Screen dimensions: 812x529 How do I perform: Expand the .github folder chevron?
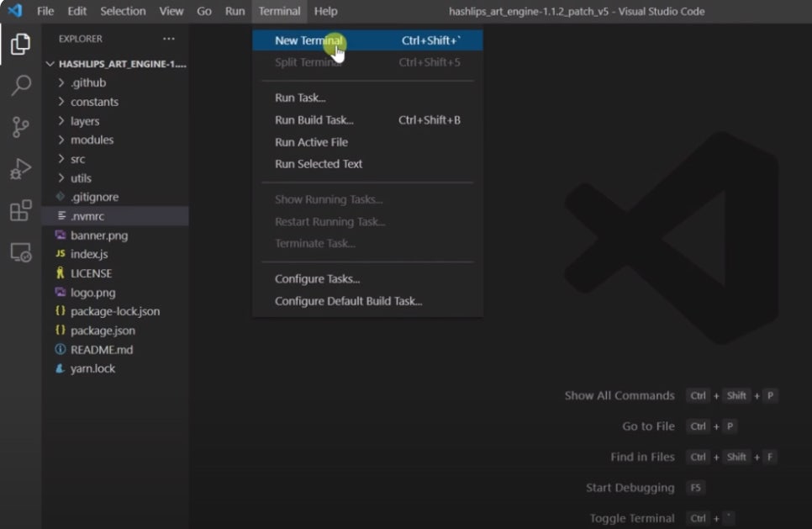click(x=61, y=83)
